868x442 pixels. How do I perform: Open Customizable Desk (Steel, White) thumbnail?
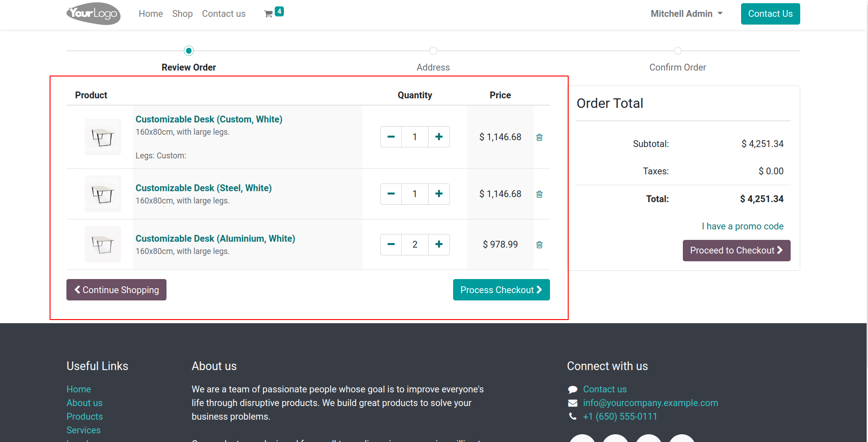(x=103, y=194)
